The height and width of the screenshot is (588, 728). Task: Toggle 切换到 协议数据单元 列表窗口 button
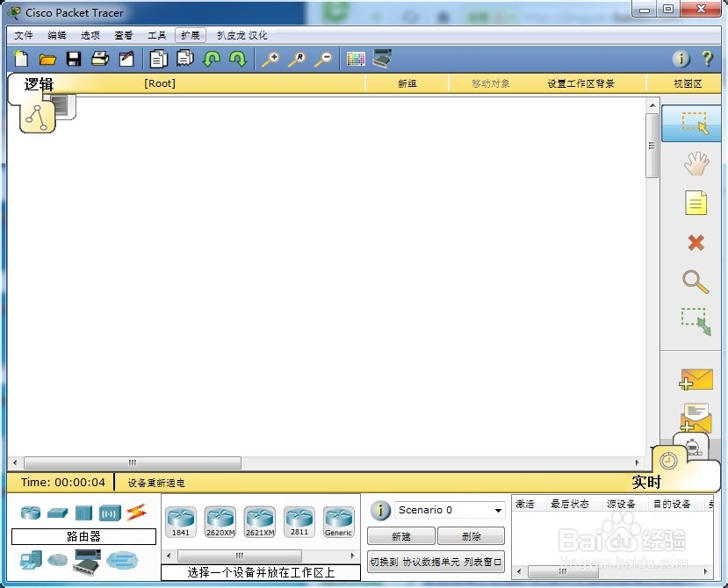click(436, 562)
